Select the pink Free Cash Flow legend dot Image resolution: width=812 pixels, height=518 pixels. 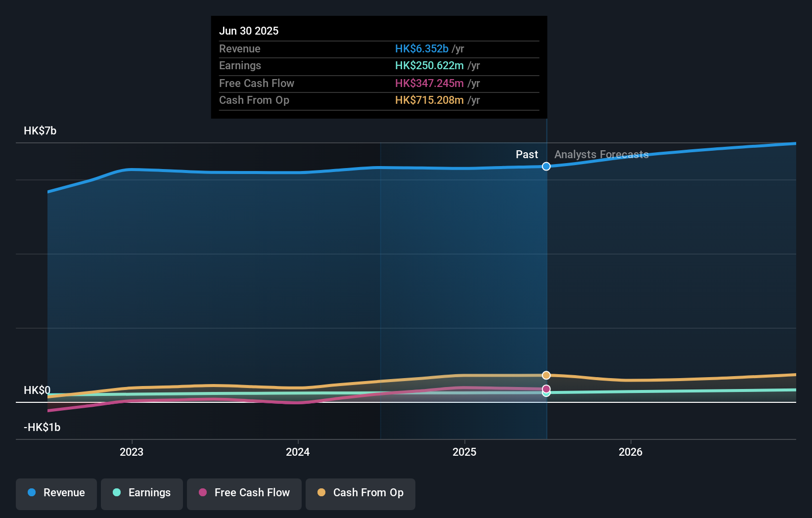202,492
